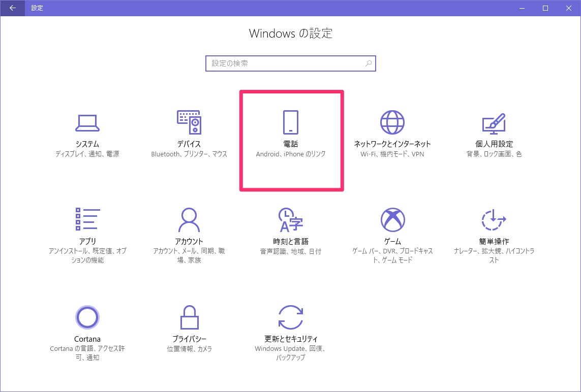Open the ゲーム Xbox icon
Screen dimensions: 581x392
tap(393, 219)
